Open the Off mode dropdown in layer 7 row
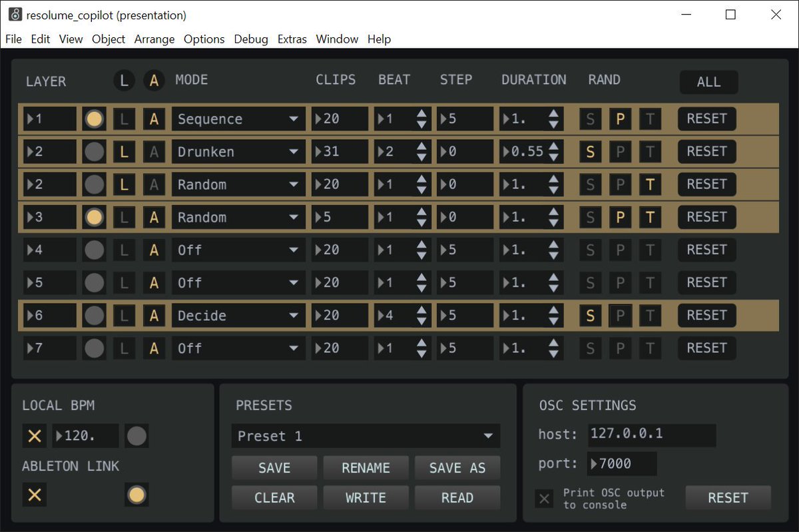 coord(238,348)
